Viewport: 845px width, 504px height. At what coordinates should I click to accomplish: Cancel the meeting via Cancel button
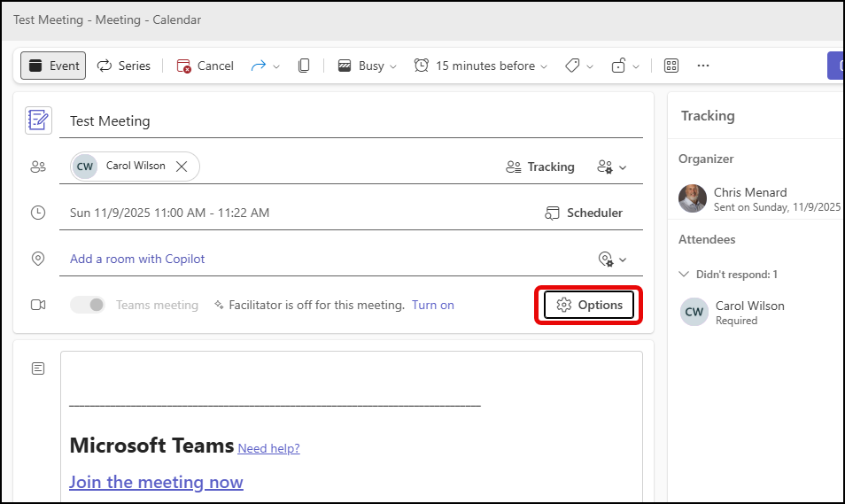coord(205,66)
